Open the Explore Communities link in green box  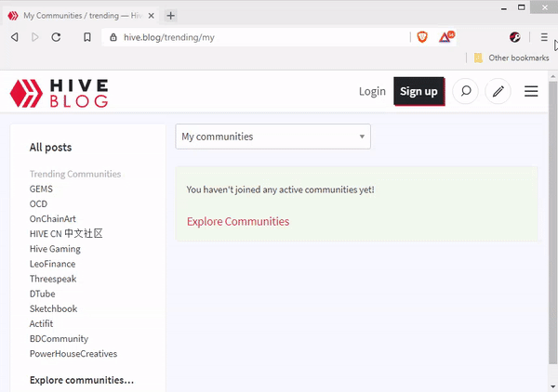click(x=238, y=221)
